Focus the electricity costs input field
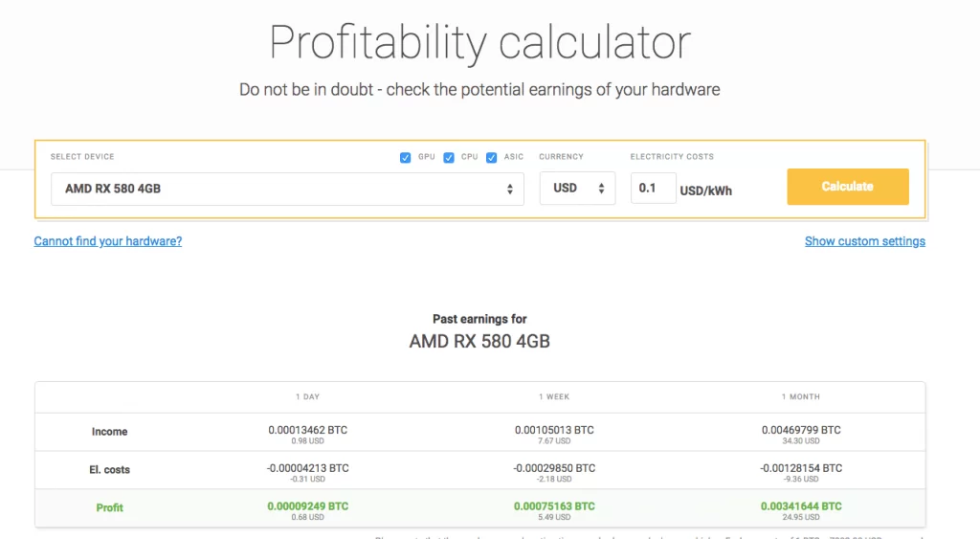980x539 pixels. click(x=653, y=189)
